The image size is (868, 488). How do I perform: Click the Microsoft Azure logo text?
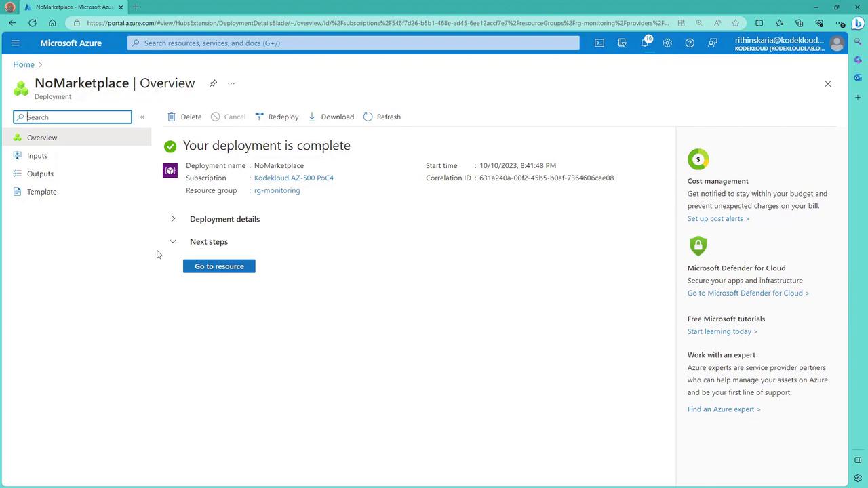(71, 43)
